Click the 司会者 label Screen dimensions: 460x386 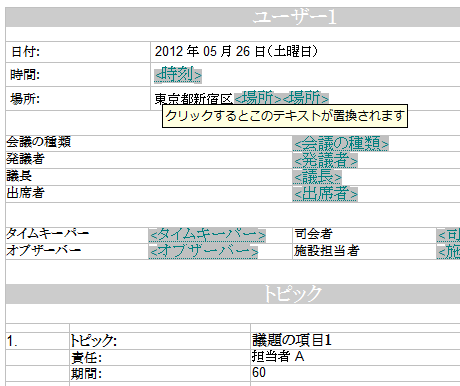coord(313,234)
